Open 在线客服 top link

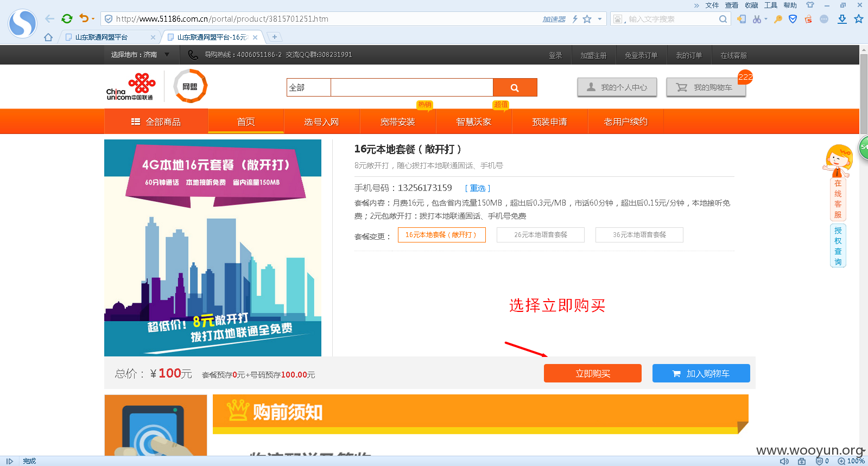(x=733, y=55)
